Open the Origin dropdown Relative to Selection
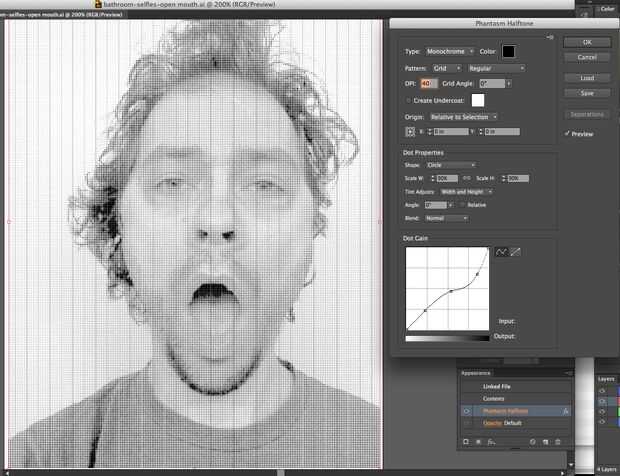Viewport: 620px width, 476px height. tap(463, 117)
